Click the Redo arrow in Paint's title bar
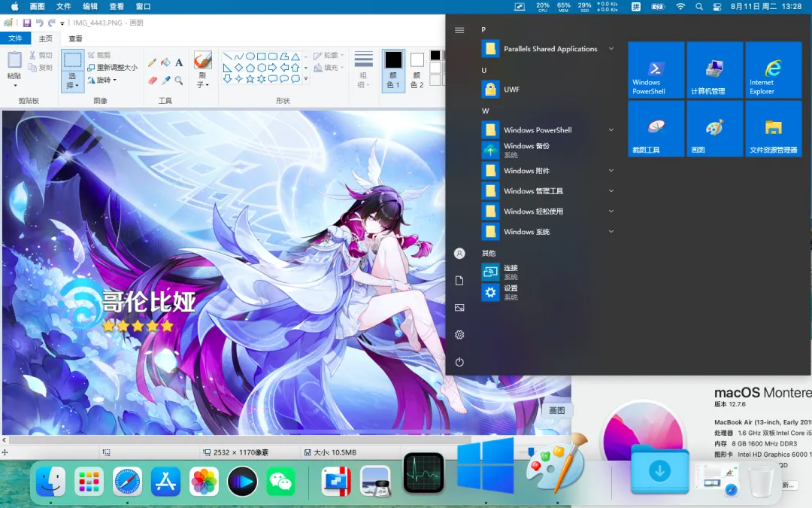Screen dimensions: 812x508 point(51,23)
